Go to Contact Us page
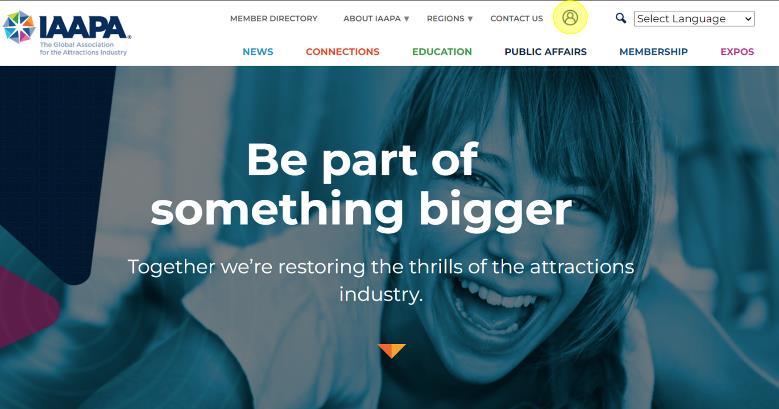779x409 pixels. coord(517,18)
